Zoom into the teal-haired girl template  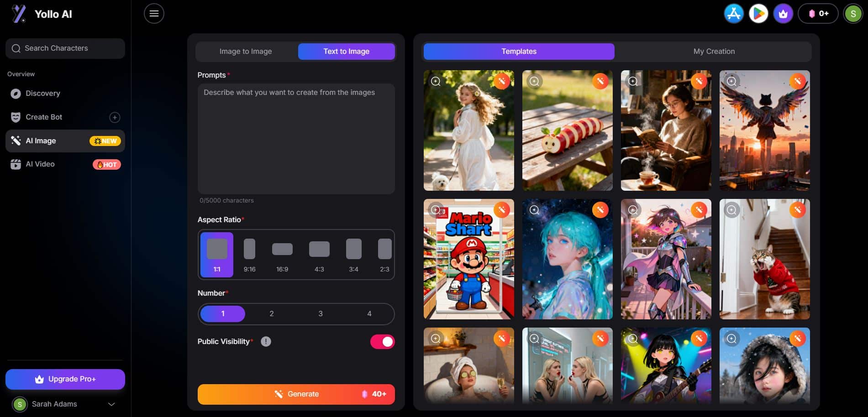point(535,210)
